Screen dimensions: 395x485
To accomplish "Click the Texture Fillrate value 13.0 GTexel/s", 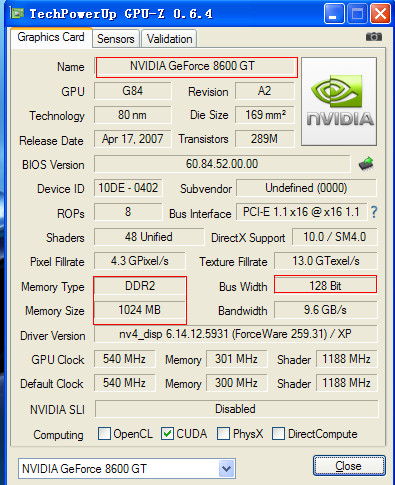I will click(x=326, y=261).
